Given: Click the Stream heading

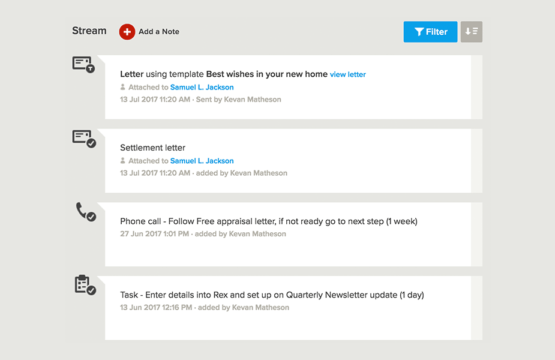Looking at the screenshot, I should (89, 31).
